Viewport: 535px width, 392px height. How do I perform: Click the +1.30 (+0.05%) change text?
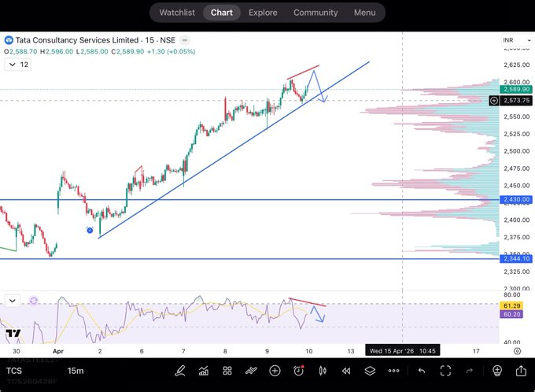coord(171,52)
